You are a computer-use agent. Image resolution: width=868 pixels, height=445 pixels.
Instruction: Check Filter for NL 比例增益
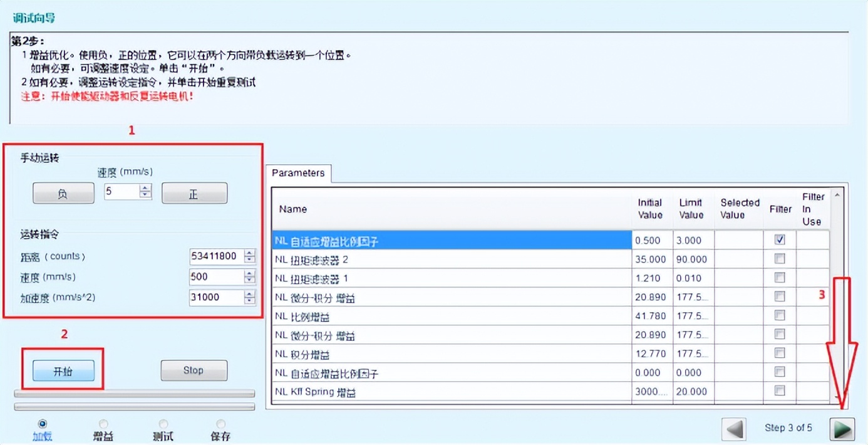(x=780, y=315)
